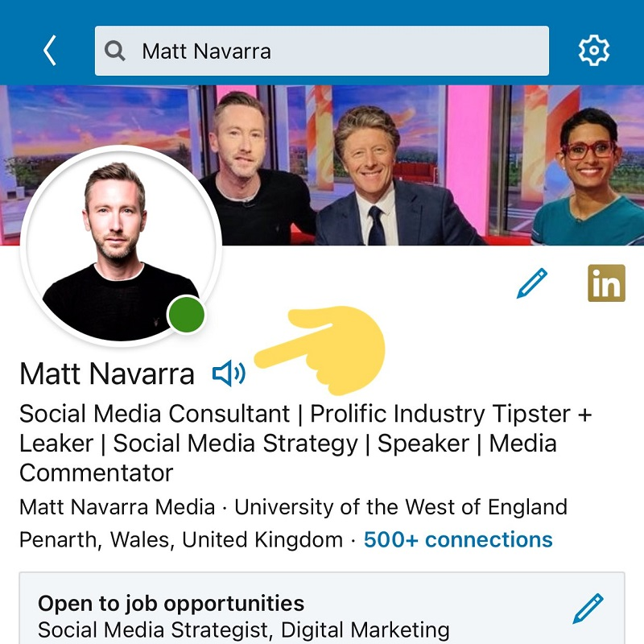Screen dimensions: 644x644
Task: Edit job opportunities pencil icon
Action: (588, 609)
